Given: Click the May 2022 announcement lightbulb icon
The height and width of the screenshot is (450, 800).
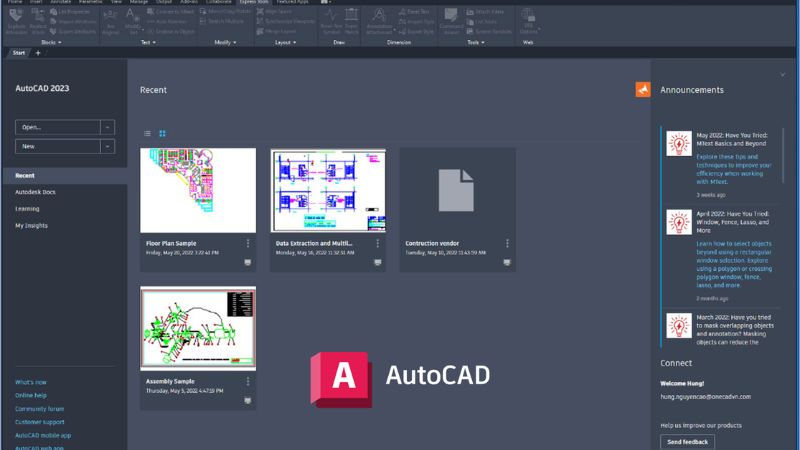Looking at the screenshot, I should pyautogui.click(x=679, y=143).
